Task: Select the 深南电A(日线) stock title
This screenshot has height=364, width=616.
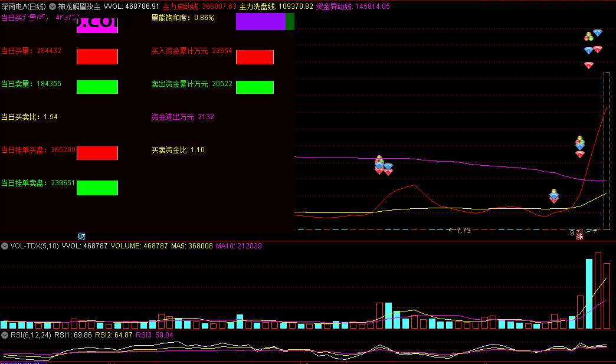Action: tap(25, 6)
